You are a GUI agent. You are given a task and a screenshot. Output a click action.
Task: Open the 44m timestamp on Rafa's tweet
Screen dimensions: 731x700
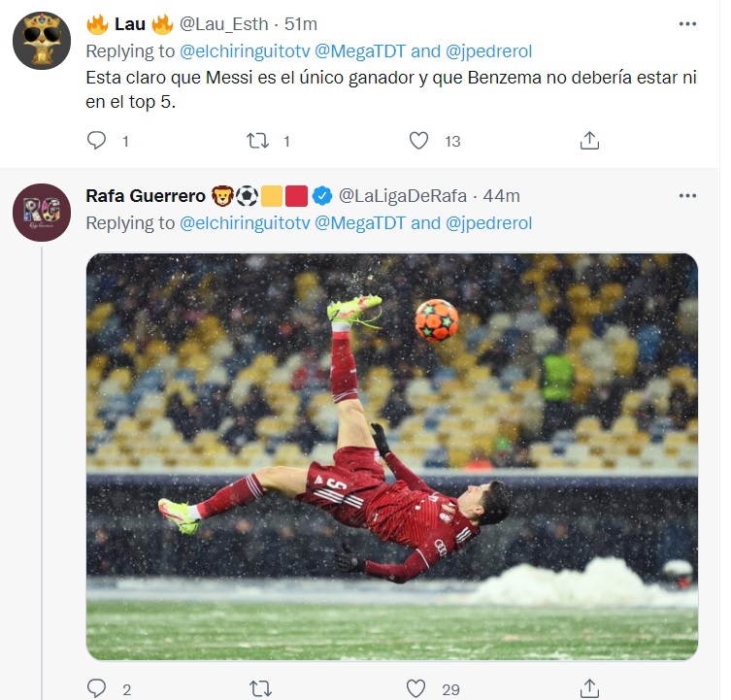503,195
